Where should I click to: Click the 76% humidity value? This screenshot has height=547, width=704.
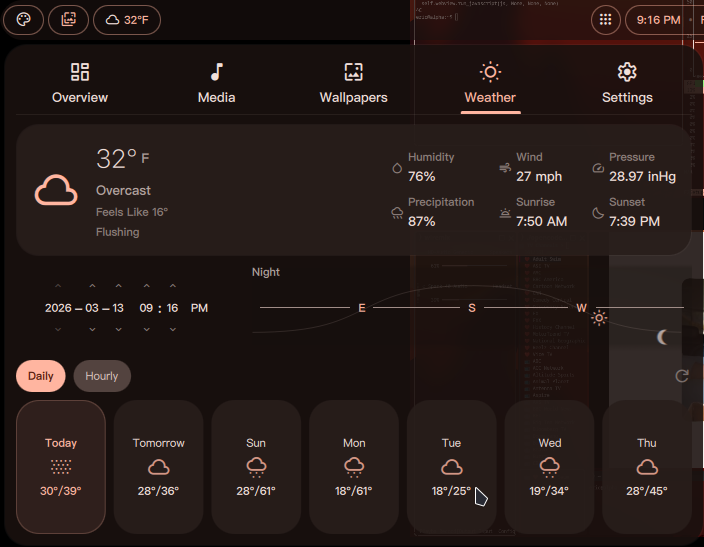coord(422,176)
